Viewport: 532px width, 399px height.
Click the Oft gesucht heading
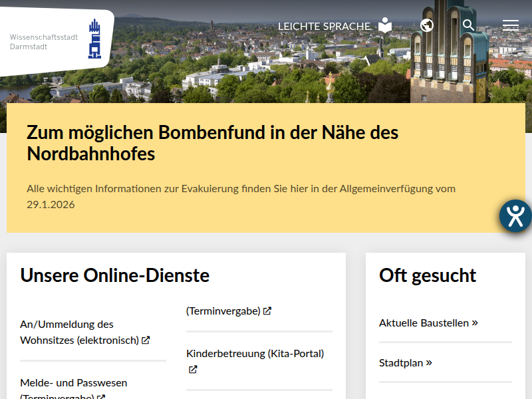(428, 275)
